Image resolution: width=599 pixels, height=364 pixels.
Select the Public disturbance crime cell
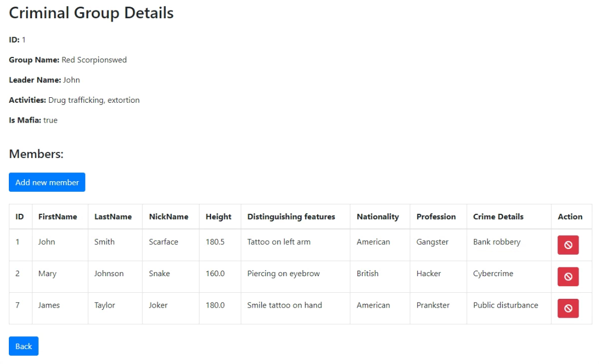506,305
